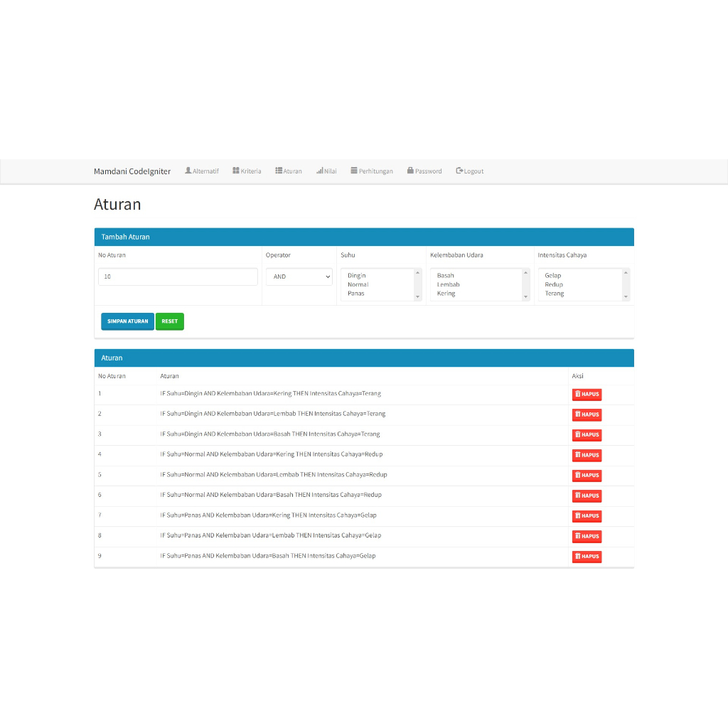Screen dimensions: 728x728
Task: Open the Password menu item
Action: click(424, 171)
